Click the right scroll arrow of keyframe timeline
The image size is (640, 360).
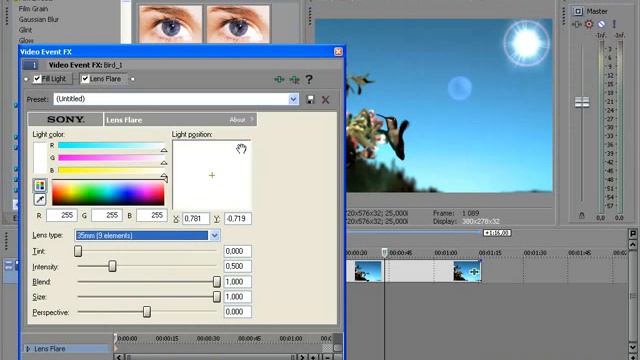click(x=302, y=357)
